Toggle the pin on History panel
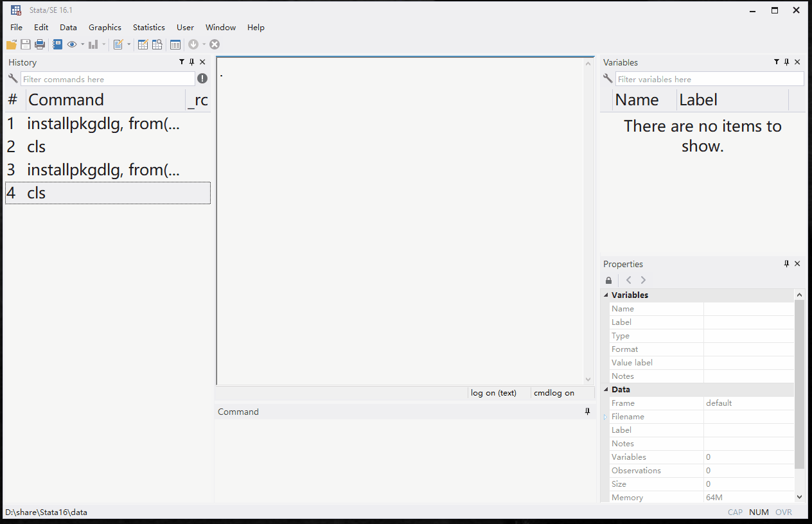 [192, 62]
